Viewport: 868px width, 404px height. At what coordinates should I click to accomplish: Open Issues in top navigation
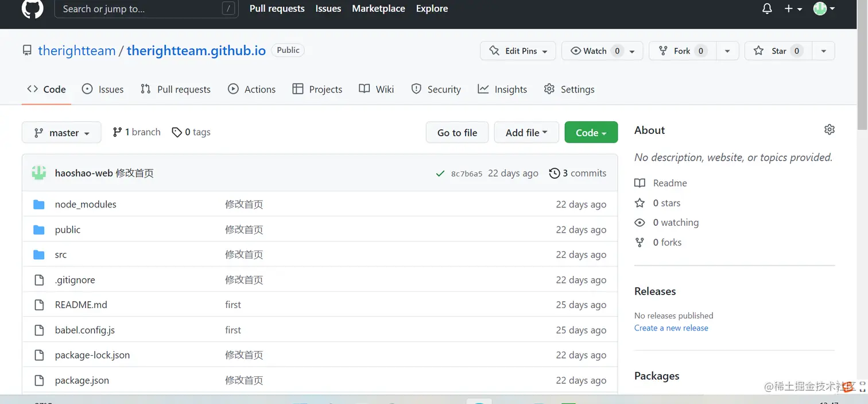[328, 9]
